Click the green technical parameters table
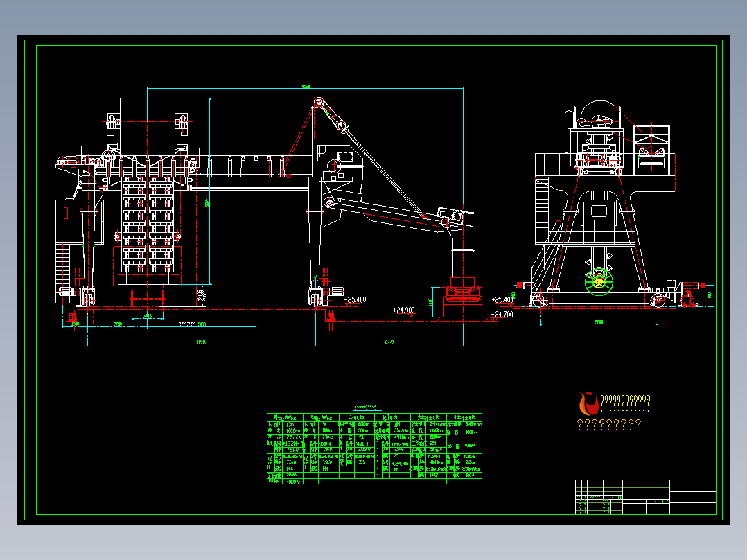The height and width of the screenshot is (560, 747). click(x=374, y=448)
